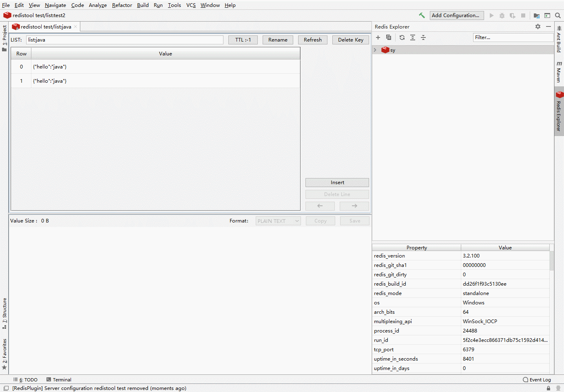564x392 pixels.
Task: Open the File menu
Action: tap(6, 5)
